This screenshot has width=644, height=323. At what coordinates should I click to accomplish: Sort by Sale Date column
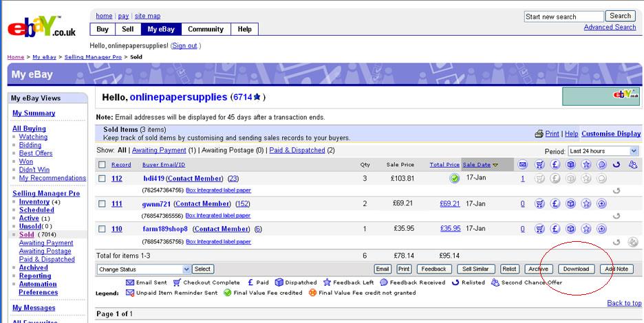476,164
